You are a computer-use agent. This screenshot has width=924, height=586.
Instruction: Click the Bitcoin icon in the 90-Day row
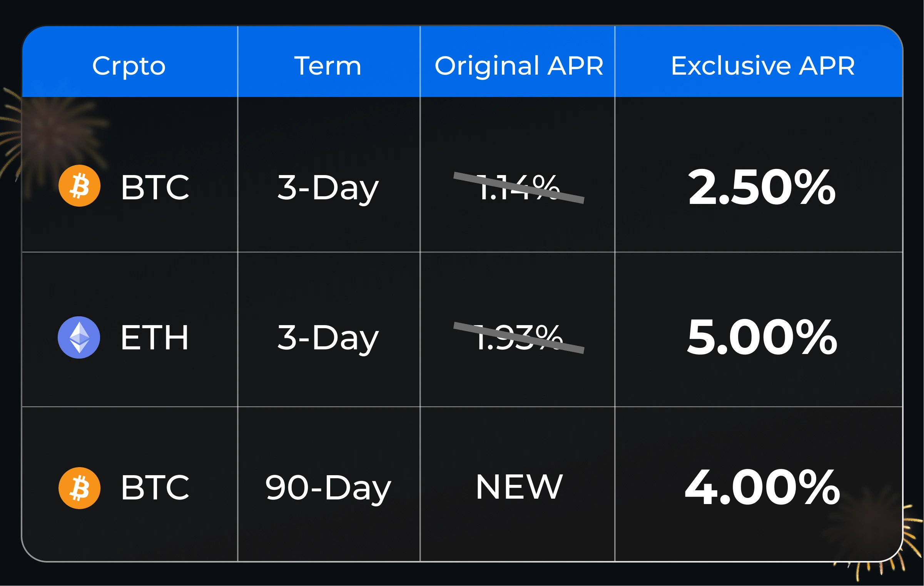click(80, 488)
